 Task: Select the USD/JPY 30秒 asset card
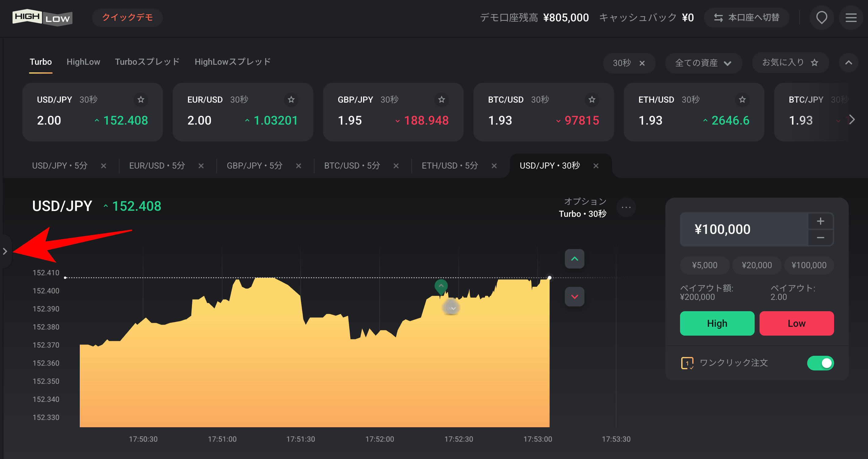pos(92,112)
